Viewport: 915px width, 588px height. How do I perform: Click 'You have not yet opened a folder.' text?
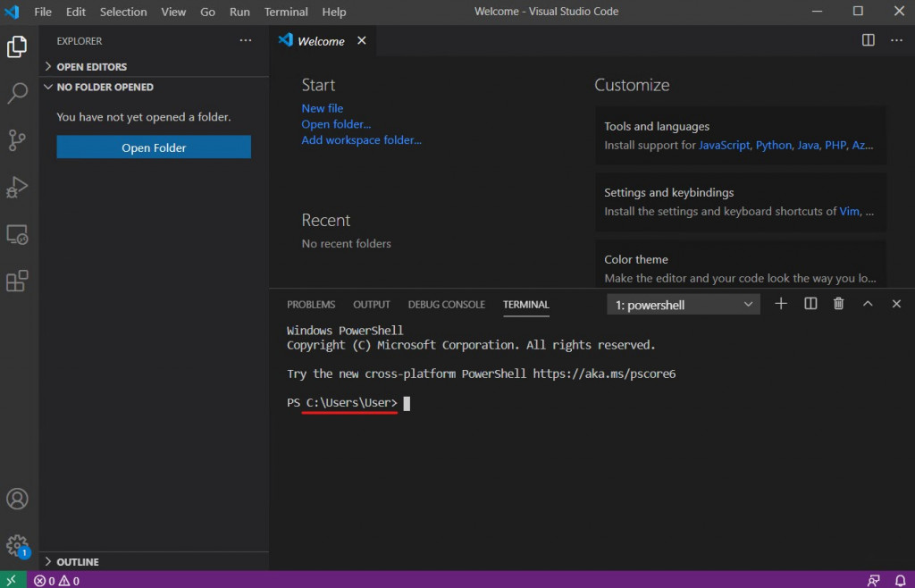[144, 117]
